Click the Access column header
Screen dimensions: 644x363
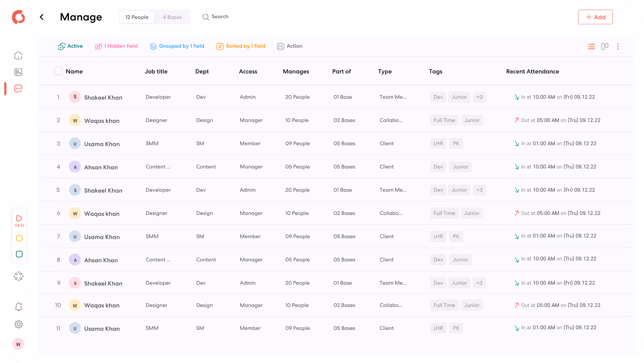[248, 72]
